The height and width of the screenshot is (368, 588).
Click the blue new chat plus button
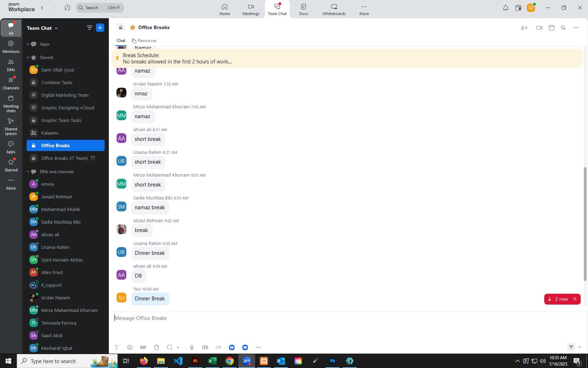click(100, 28)
